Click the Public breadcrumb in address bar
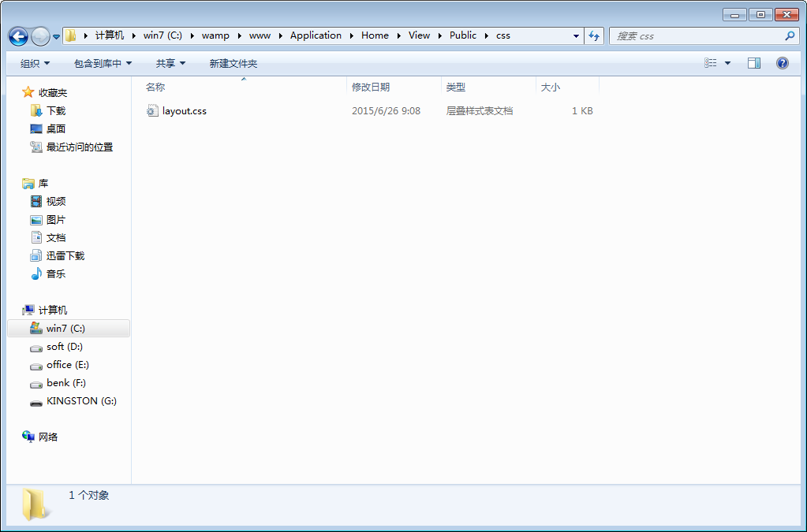This screenshot has height=532, width=807. point(463,35)
